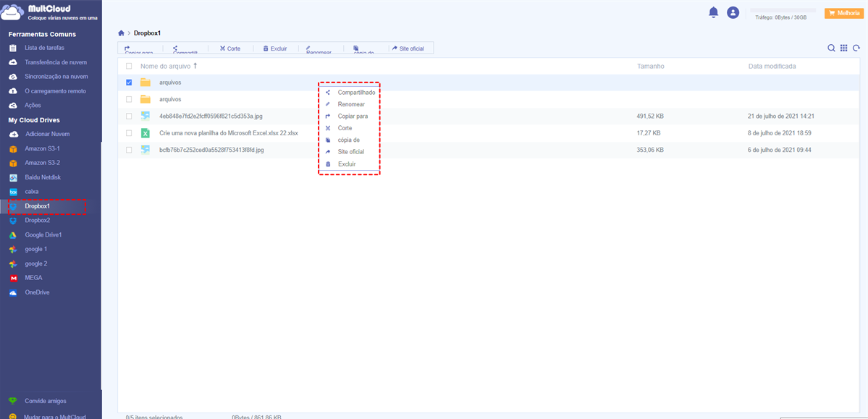
Task: Open Transferência de nuvem
Action: click(56, 62)
